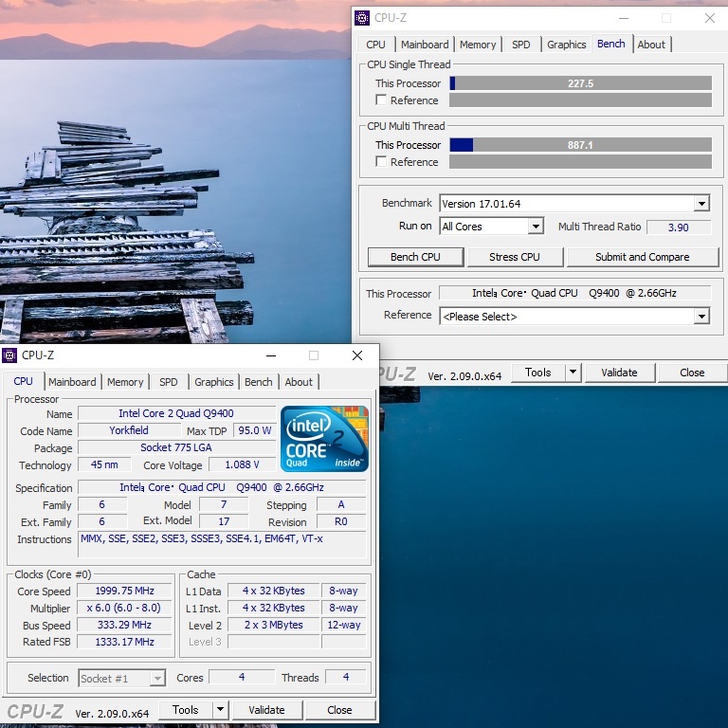Image resolution: width=728 pixels, height=728 pixels.
Task: Open the Graphics tab in the CPU window
Action: tap(214, 382)
